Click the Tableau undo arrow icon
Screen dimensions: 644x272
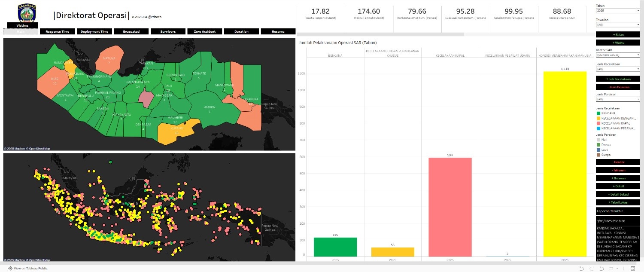point(581,268)
